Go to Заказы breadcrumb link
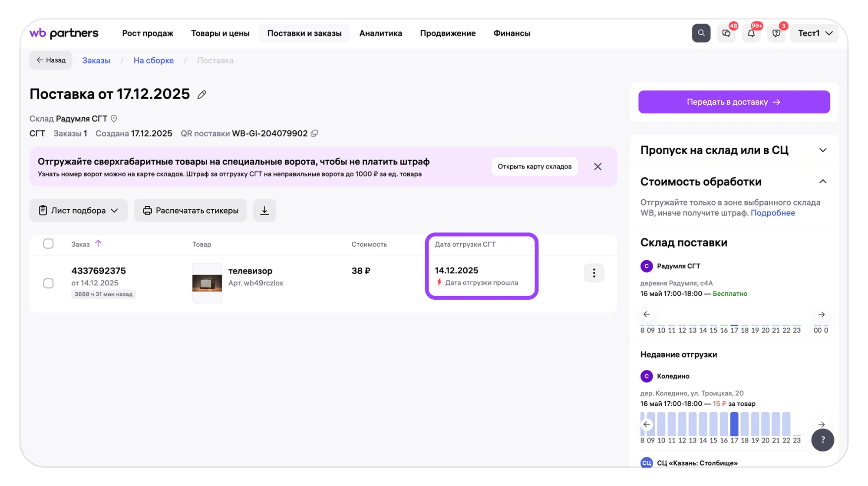Image resolution: width=868 pixels, height=486 pixels. (x=96, y=60)
